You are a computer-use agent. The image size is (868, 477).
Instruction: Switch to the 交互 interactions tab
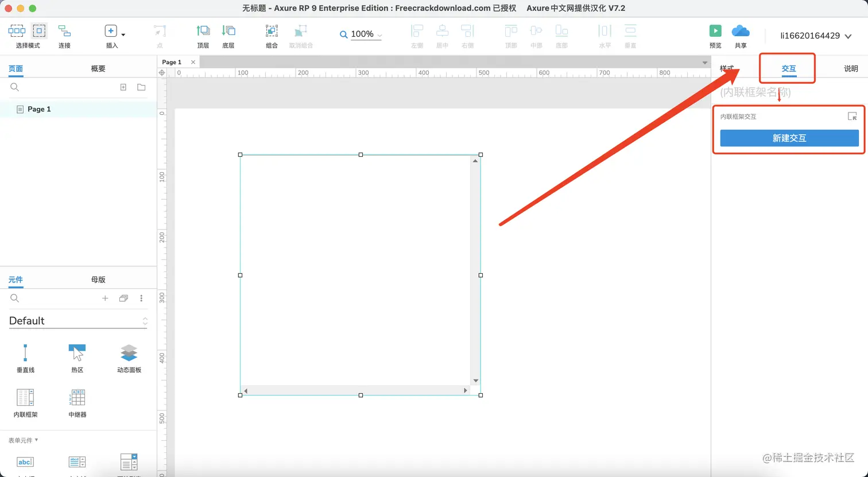coord(789,68)
